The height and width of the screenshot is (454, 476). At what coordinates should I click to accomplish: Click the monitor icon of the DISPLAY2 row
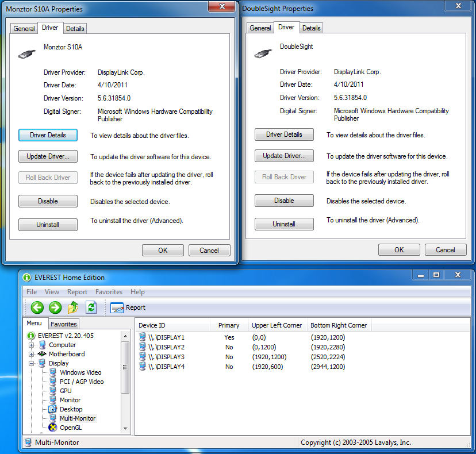pyautogui.click(x=143, y=347)
